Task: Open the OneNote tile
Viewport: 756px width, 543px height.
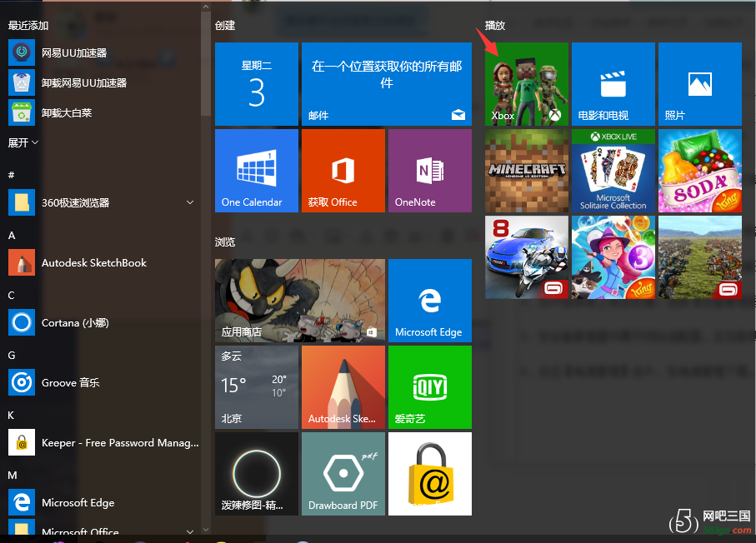Action: pyautogui.click(x=430, y=171)
